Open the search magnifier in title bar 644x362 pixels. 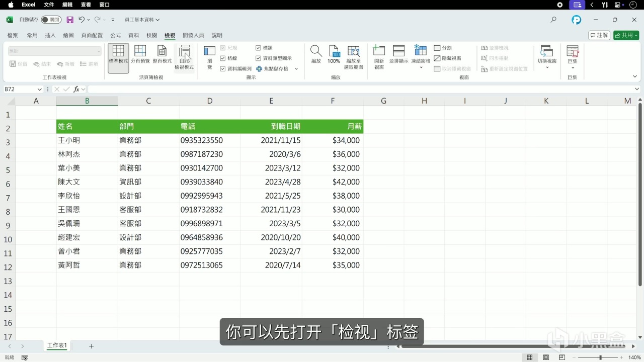click(553, 20)
